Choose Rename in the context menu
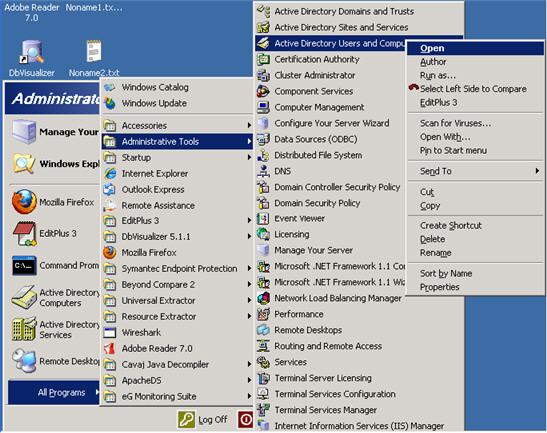The width and height of the screenshot is (547, 433). tap(475, 253)
